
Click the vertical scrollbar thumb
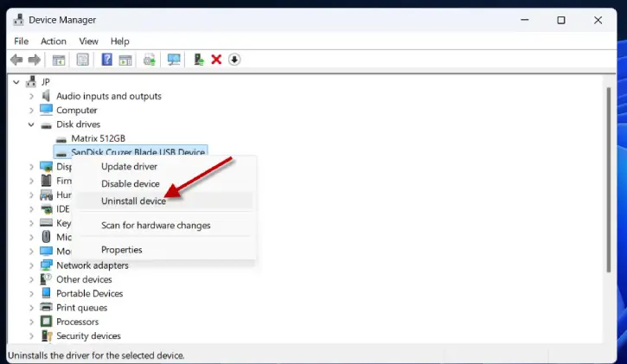click(609, 180)
